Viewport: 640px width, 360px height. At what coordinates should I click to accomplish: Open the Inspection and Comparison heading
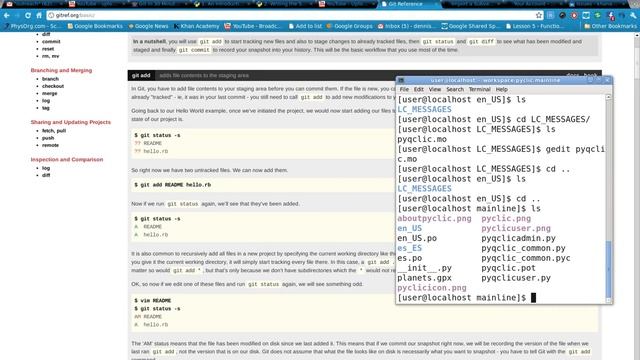tap(67, 160)
